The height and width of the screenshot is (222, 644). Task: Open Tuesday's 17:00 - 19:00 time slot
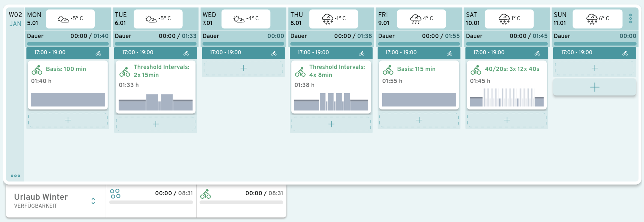[x=138, y=53]
